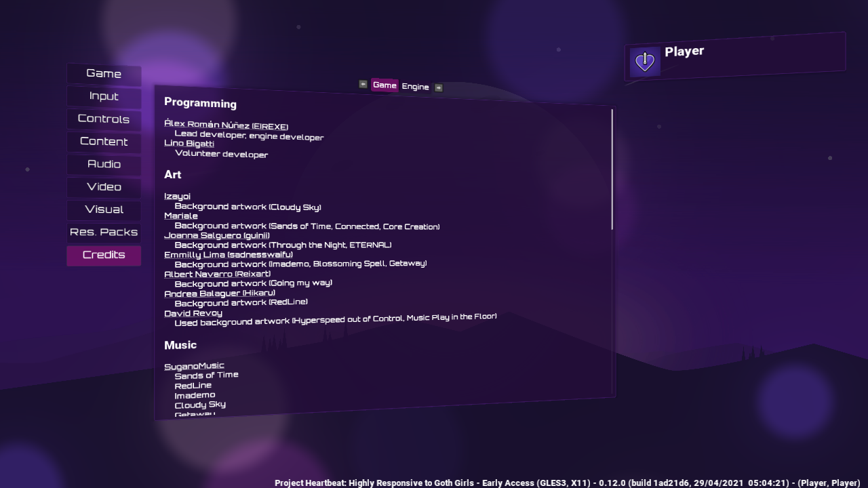Open the Lino Bigatti link
The image size is (868, 488).
189,143
